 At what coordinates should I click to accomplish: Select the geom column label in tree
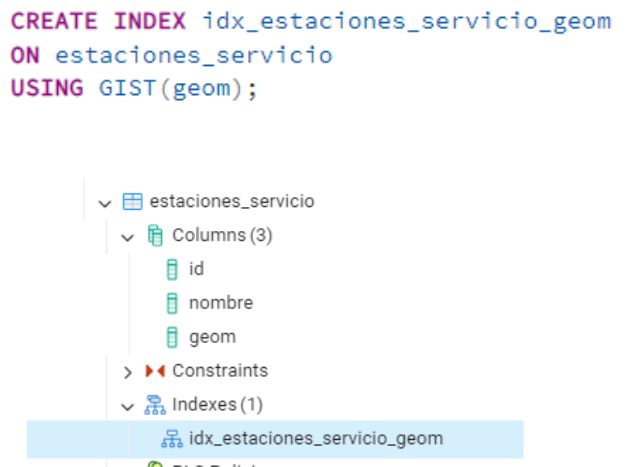[x=212, y=337]
